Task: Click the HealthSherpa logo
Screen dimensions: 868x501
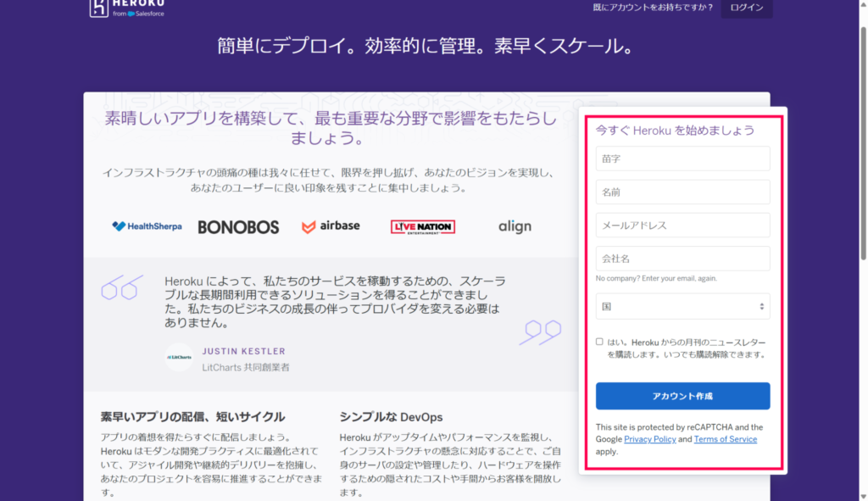Action: click(x=147, y=225)
